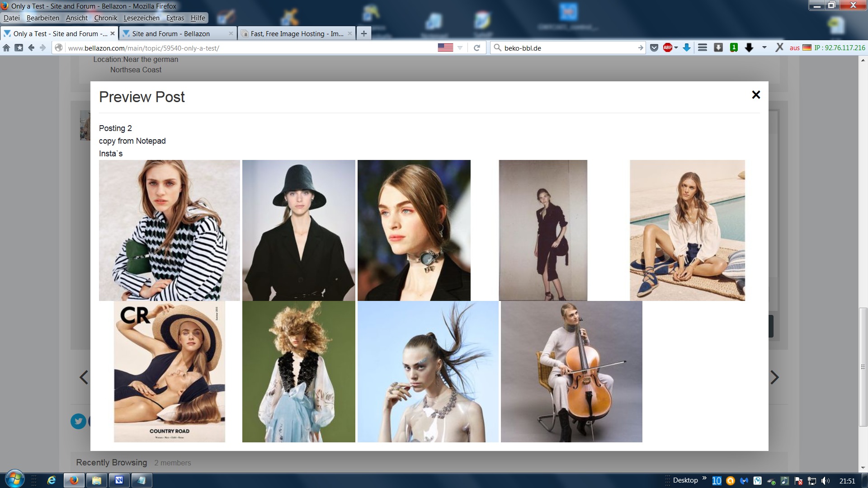The image size is (868, 488).
Task: Reload the page with the refresh icon
Action: 476,48
